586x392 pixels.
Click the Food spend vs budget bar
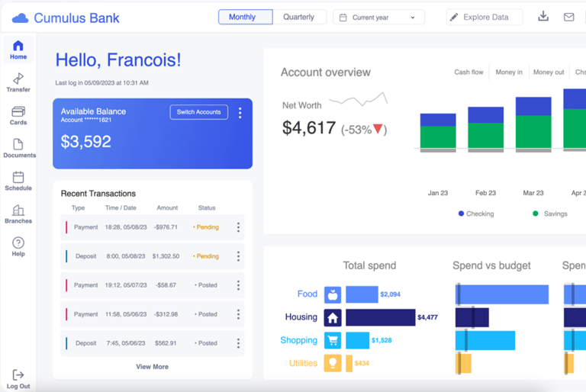coord(502,294)
